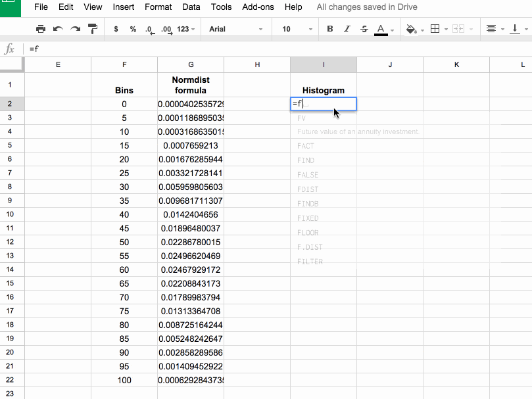The width and height of the screenshot is (532, 399).
Task: Expand the merge cells dropdown arrow
Action: 471,30
